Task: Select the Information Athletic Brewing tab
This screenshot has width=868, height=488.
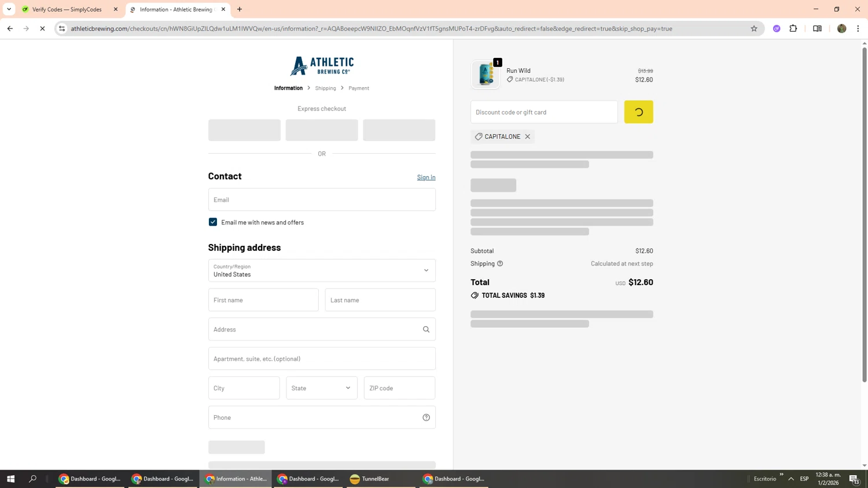Action: pos(176,9)
